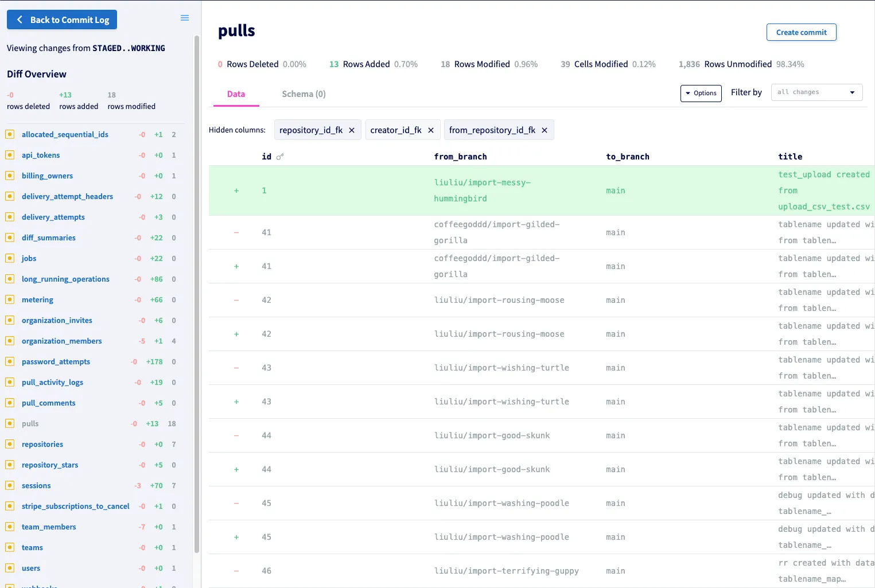
Task: Click modified-table icon next to metering
Action: pos(10,299)
